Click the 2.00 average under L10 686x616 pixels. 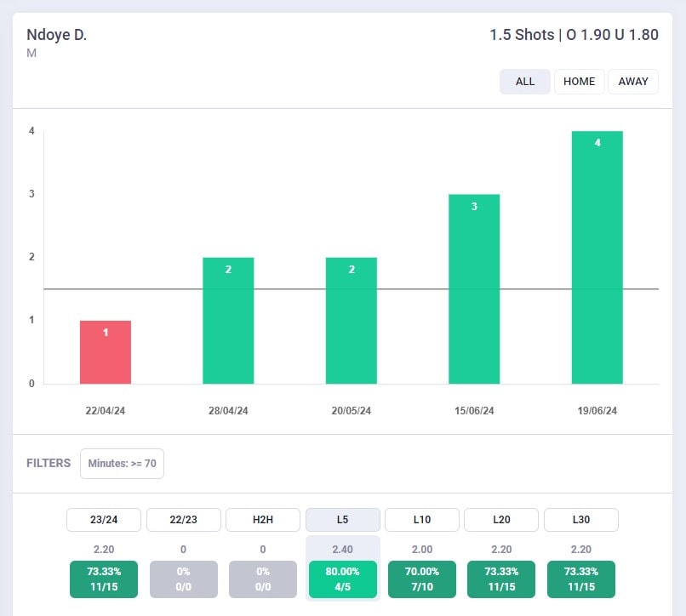[x=422, y=549]
